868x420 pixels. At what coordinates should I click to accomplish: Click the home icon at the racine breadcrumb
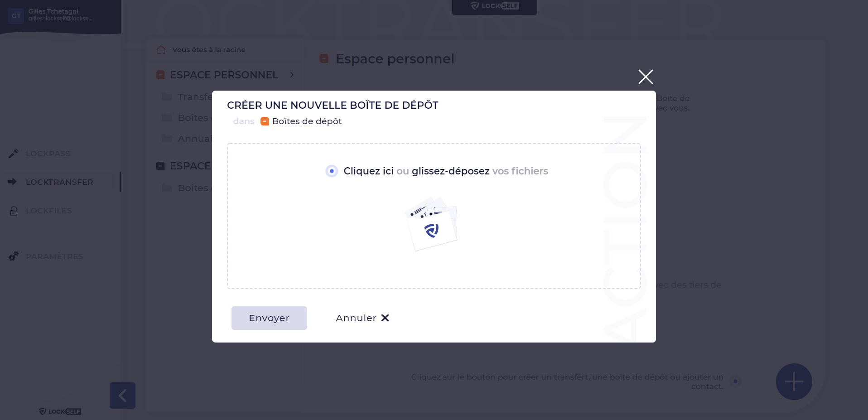coord(161,50)
